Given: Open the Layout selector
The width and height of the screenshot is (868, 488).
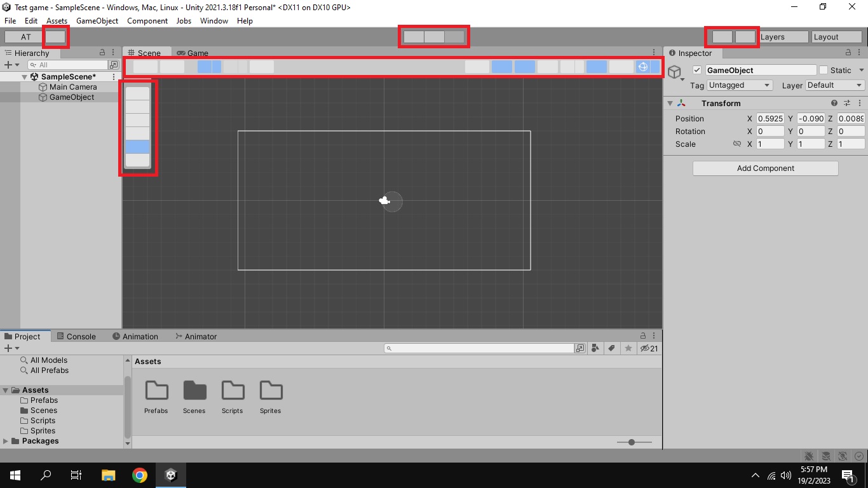Looking at the screenshot, I should tap(836, 36).
